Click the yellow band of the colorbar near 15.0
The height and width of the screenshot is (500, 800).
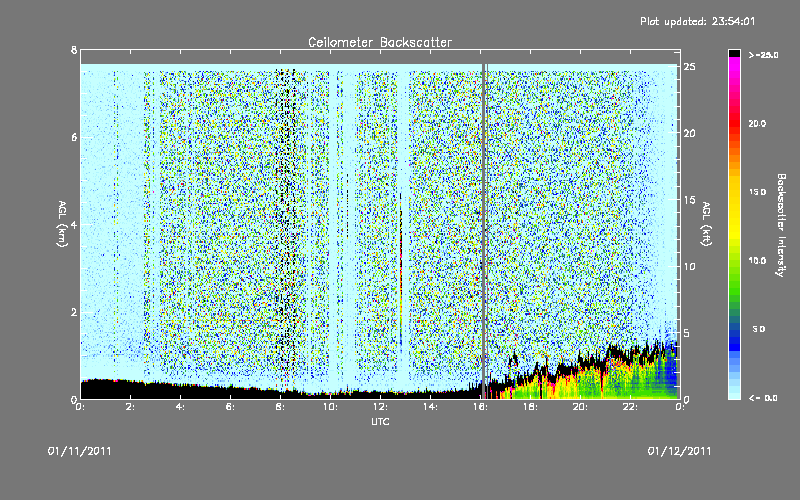tap(734, 192)
